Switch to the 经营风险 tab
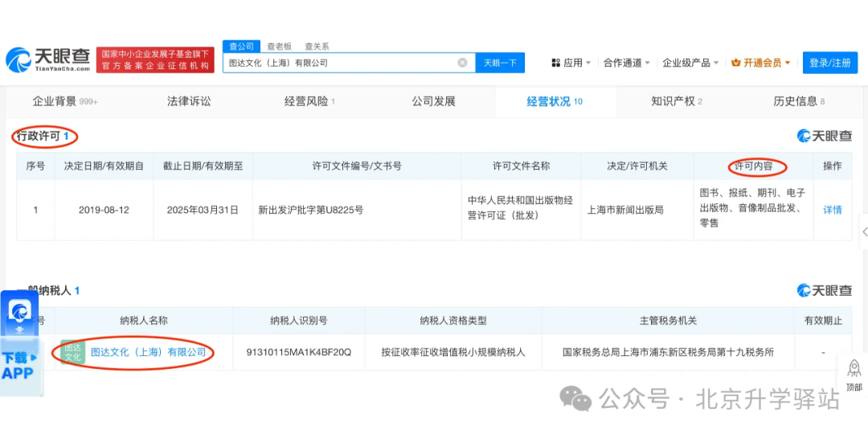 pyautogui.click(x=309, y=101)
